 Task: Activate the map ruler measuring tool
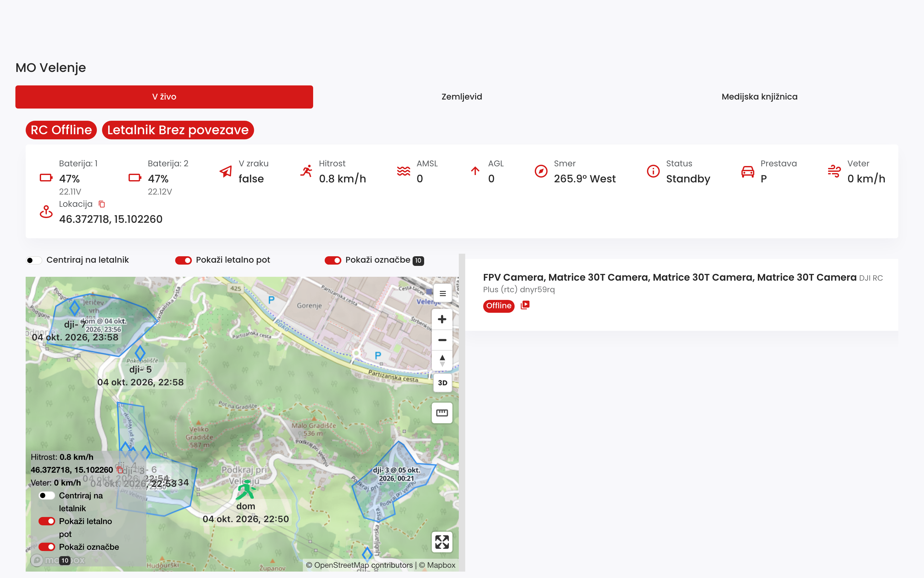442,413
